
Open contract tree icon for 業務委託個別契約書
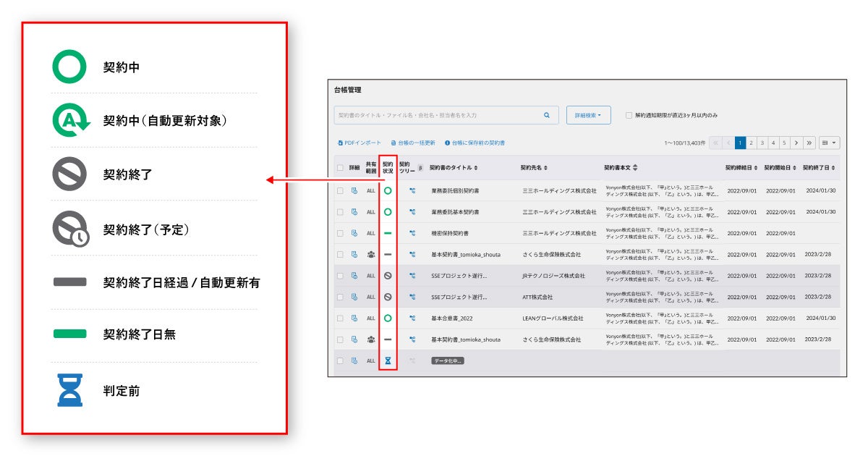point(412,191)
